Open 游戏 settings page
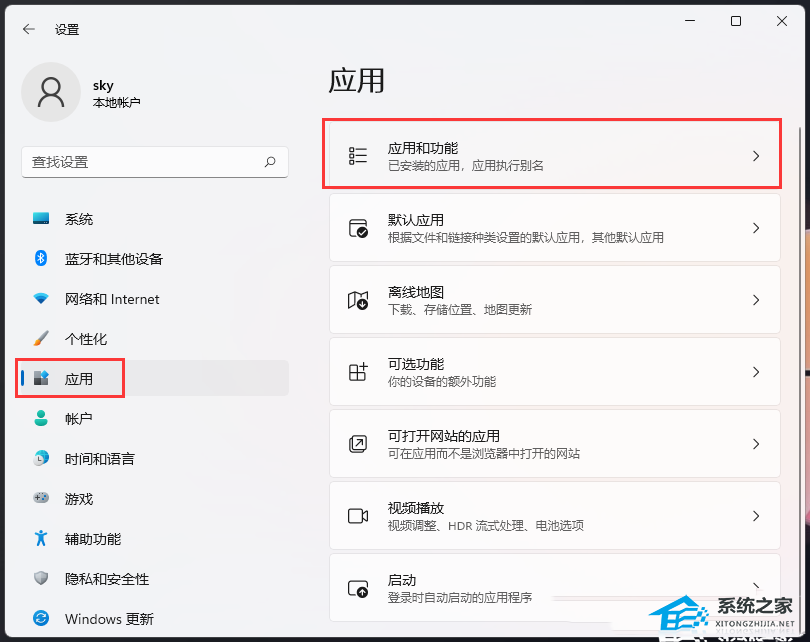 (154, 499)
